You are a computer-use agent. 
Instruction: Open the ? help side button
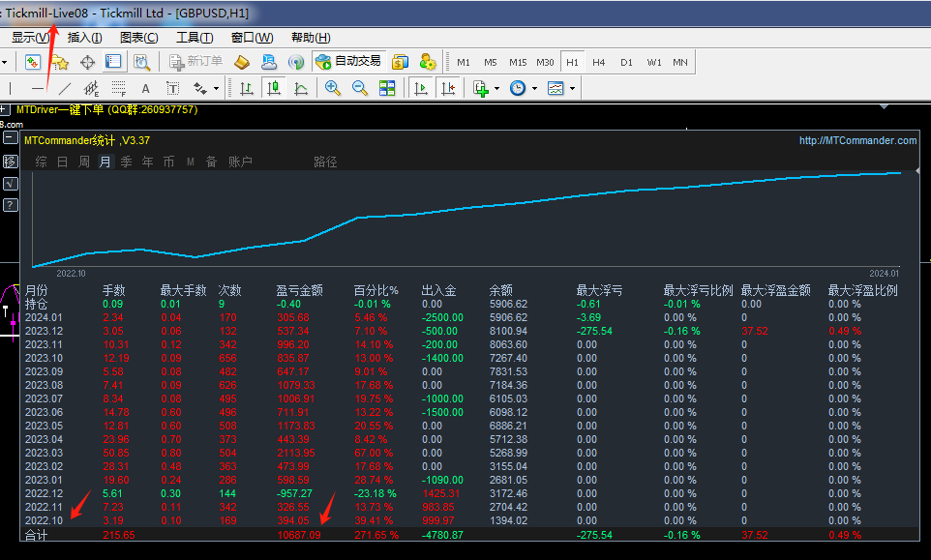point(10,205)
